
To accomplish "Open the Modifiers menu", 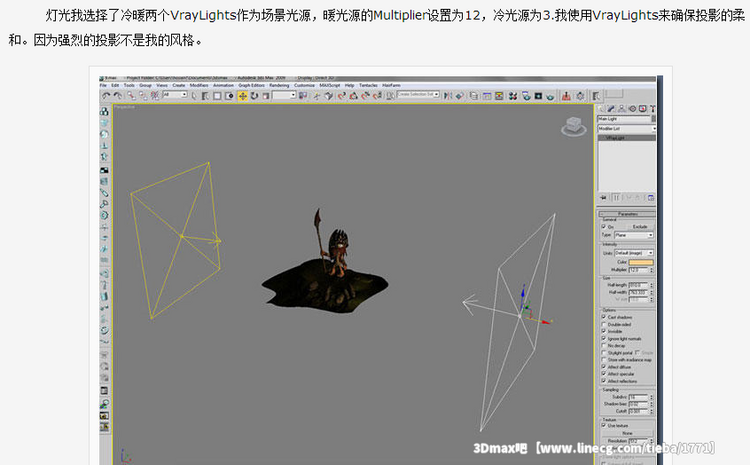I will (199, 85).
